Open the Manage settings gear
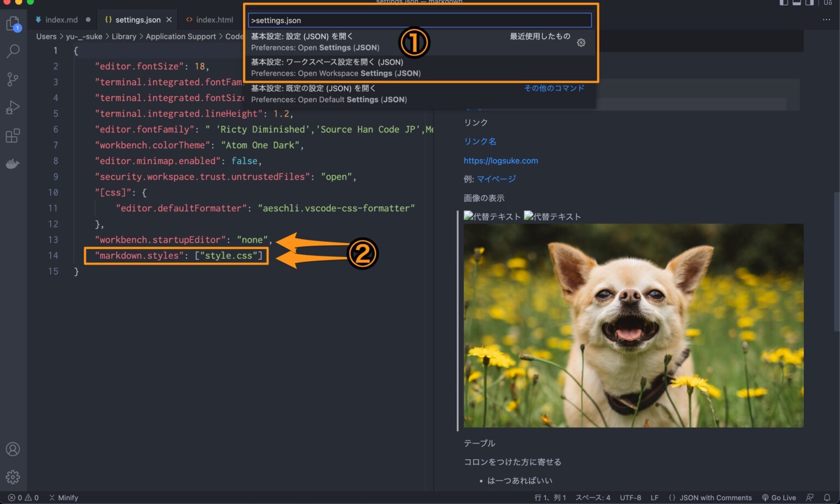 (13, 476)
